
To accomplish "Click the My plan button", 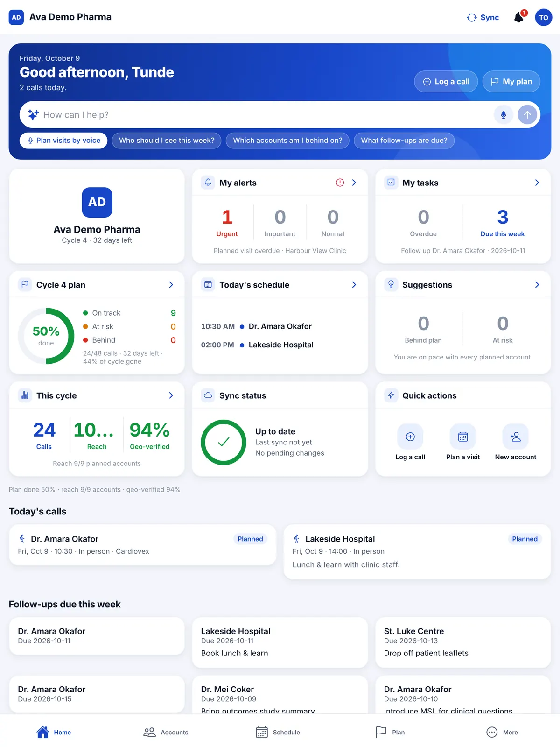I will coord(511,81).
